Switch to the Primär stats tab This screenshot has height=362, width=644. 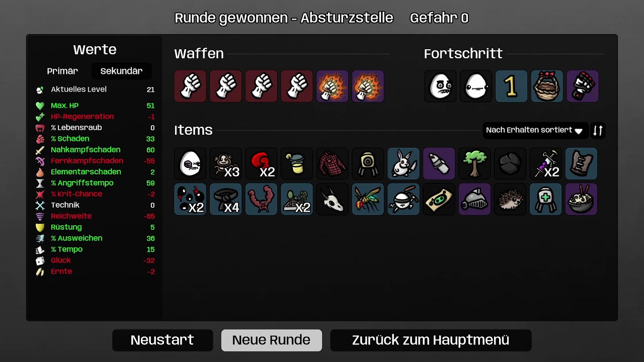(62, 71)
